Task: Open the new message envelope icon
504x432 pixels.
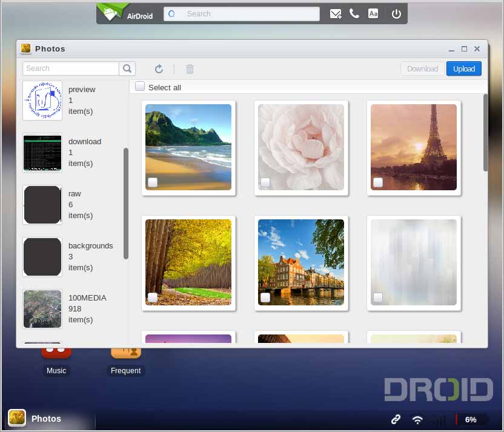Action: pos(336,14)
